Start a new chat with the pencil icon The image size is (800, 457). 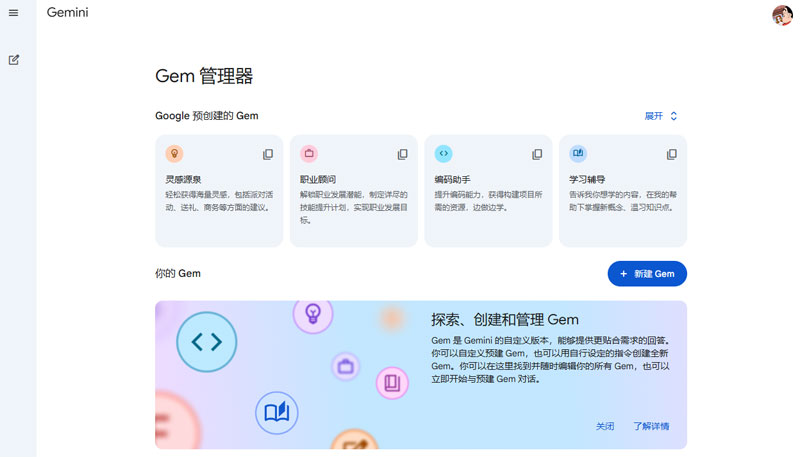[14, 60]
